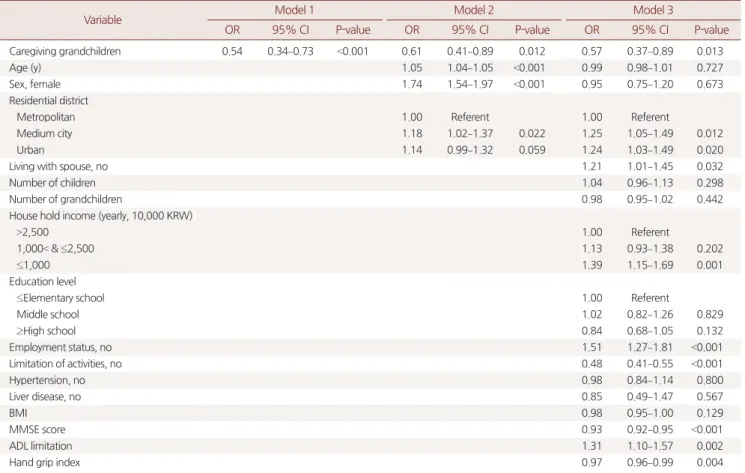Select the "Number of children" label

[x=52, y=183]
